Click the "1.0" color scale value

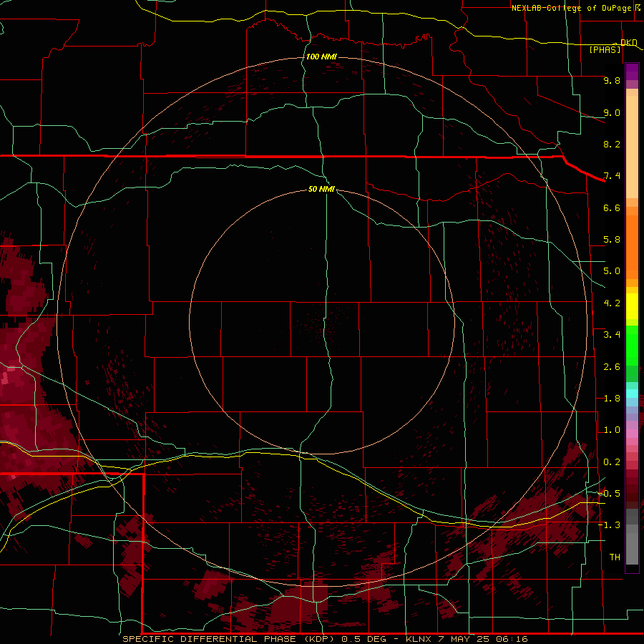(612, 430)
